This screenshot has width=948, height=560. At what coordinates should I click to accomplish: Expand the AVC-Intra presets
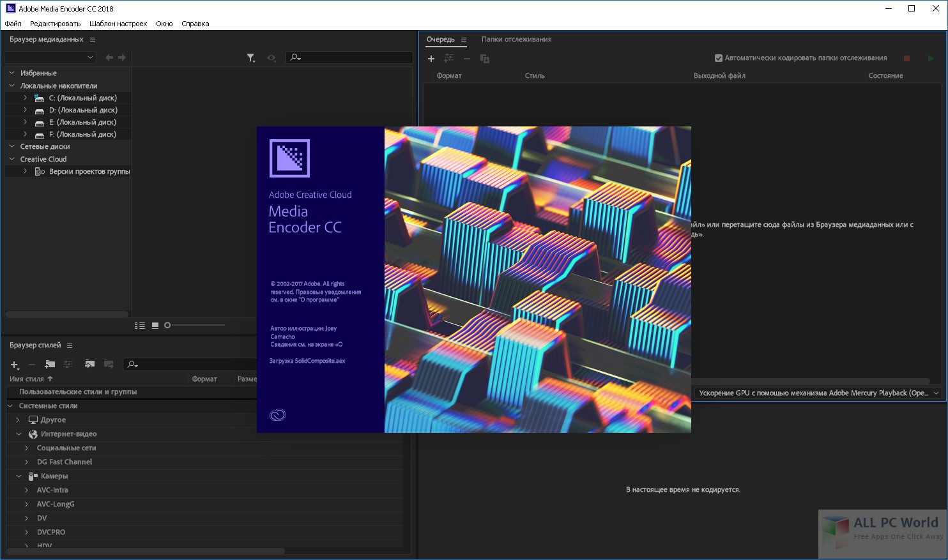(26, 490)
